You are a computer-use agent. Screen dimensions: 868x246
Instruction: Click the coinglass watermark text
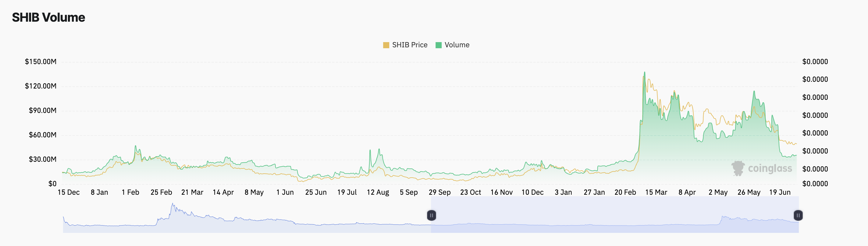(770, 168)
